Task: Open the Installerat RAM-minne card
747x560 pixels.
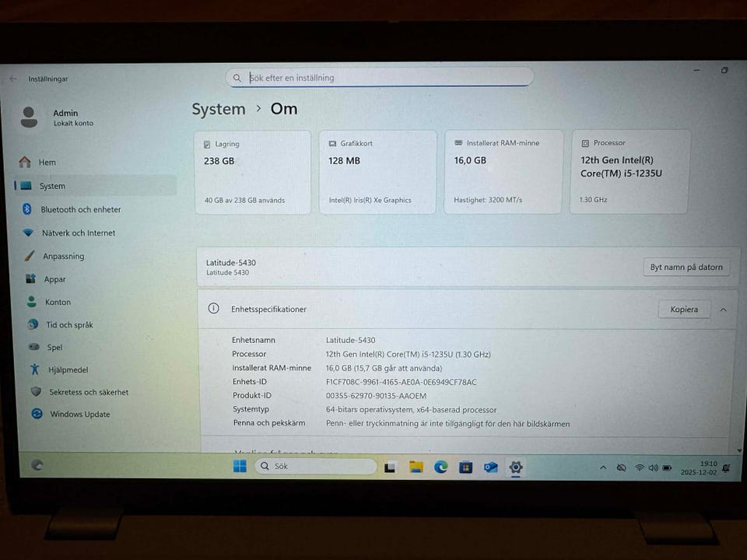Action: (503, 171)
